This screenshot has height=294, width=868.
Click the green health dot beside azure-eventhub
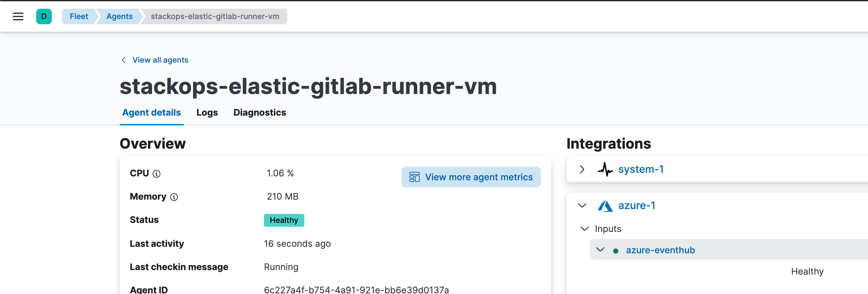tap(616, 250)
